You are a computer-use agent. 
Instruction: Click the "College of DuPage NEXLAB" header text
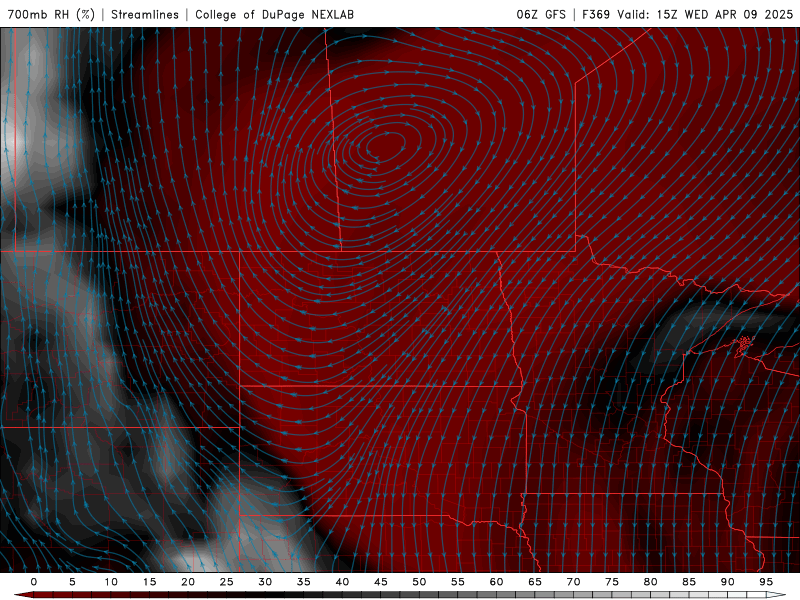click(x=274, y=14)
